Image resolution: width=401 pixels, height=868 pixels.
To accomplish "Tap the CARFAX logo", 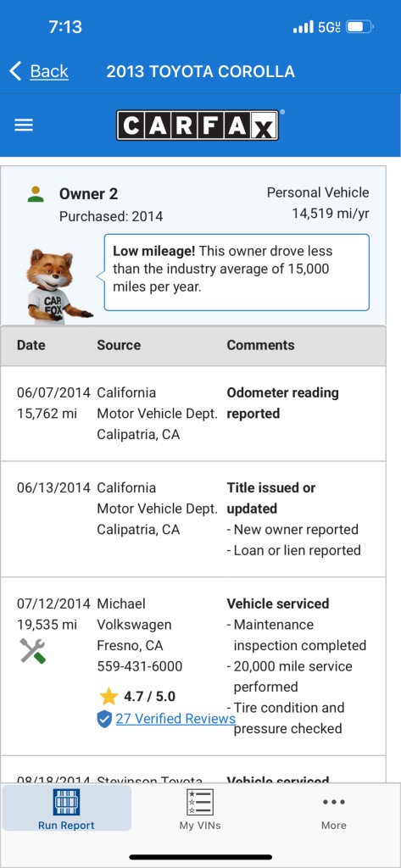I will [200, 125].
